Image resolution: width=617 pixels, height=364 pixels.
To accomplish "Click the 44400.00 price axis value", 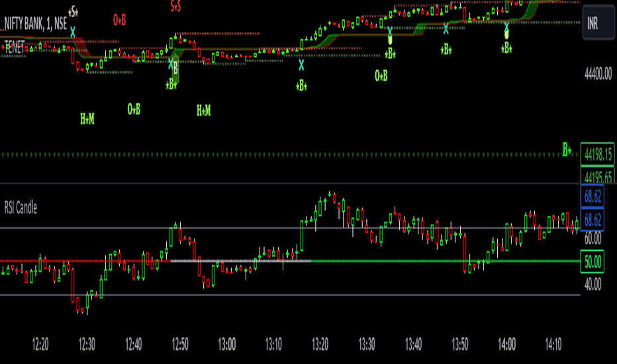I will coord(598,73).
